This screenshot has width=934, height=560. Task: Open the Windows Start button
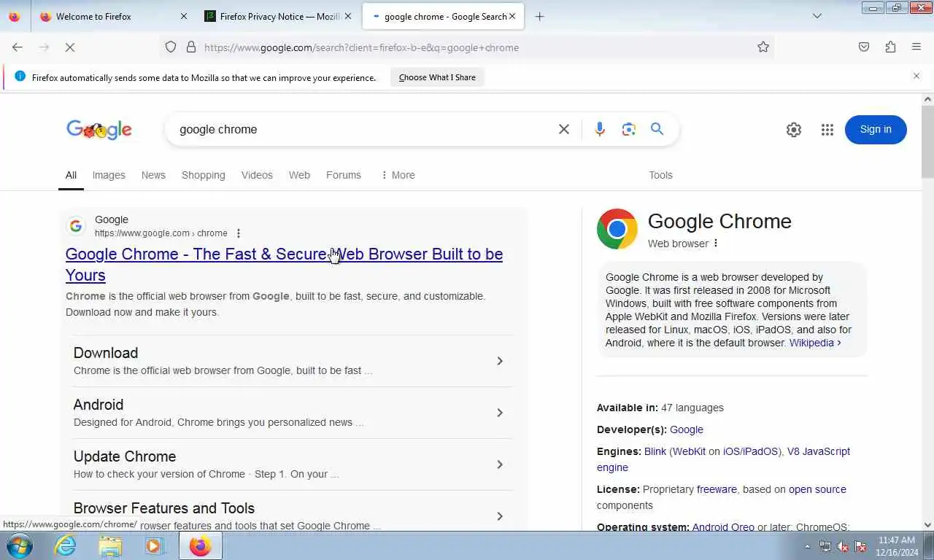click(x=20, y=545)
